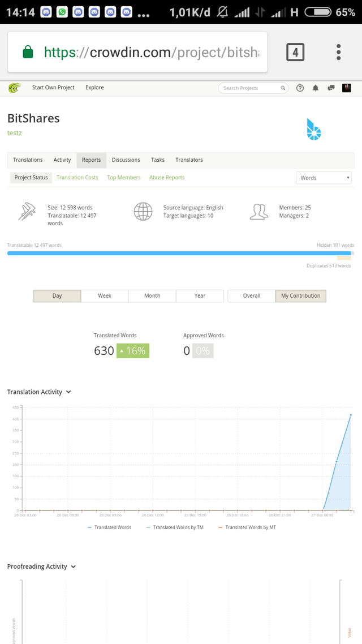
Task: Open the Translation Costs link
Action: pos(77,178)
